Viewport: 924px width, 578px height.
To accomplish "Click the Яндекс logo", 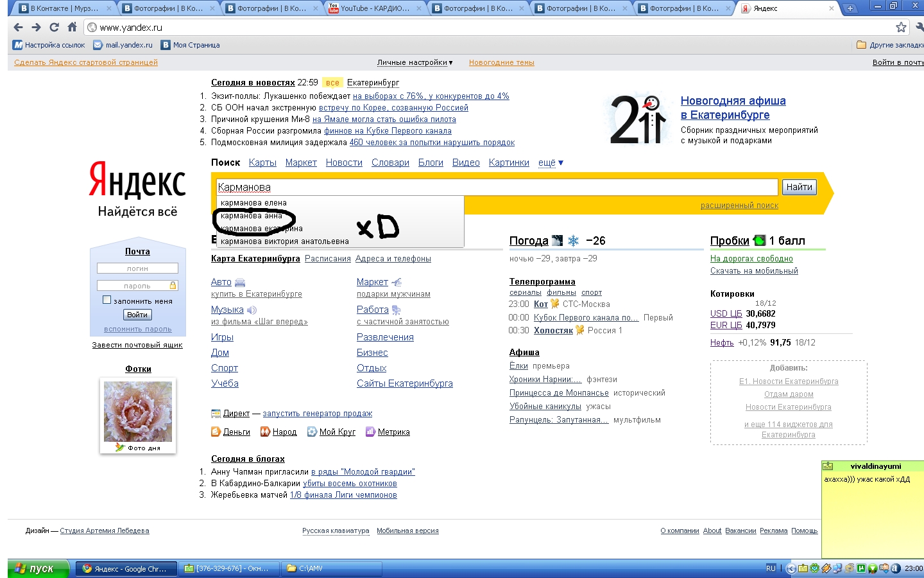I will point(137,179).
